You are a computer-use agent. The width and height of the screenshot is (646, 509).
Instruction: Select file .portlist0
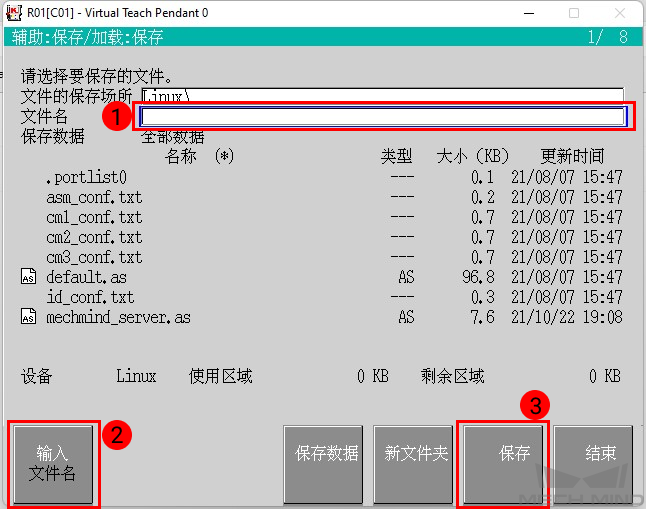(86, 177)
